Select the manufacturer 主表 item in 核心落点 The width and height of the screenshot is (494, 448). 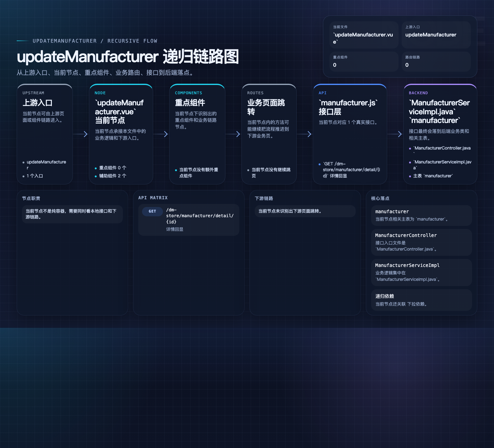[421, 215]
